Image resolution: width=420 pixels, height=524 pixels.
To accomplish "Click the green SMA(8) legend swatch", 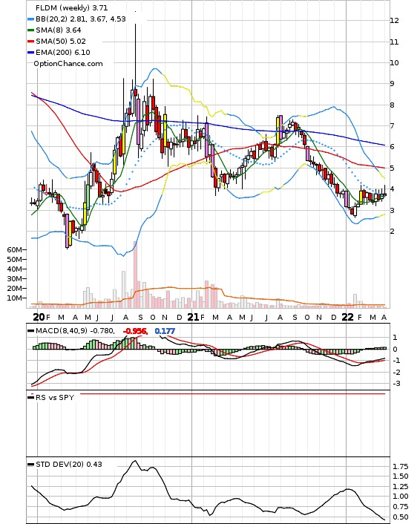I will pos(30,30).
